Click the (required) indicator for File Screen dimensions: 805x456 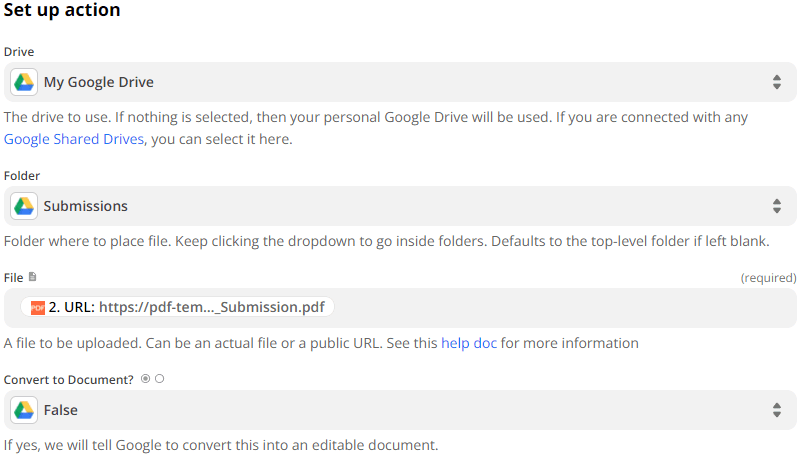[768, 277]
